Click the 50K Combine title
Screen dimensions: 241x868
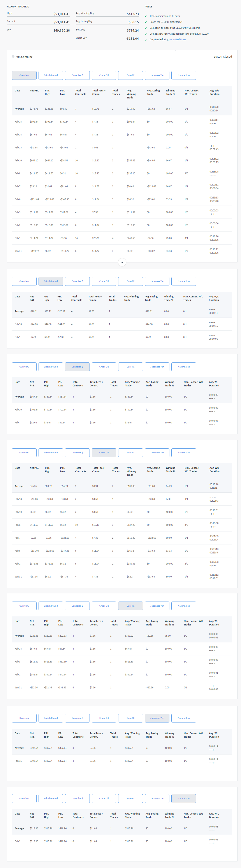pyautogui.click(x=24, y=57)
